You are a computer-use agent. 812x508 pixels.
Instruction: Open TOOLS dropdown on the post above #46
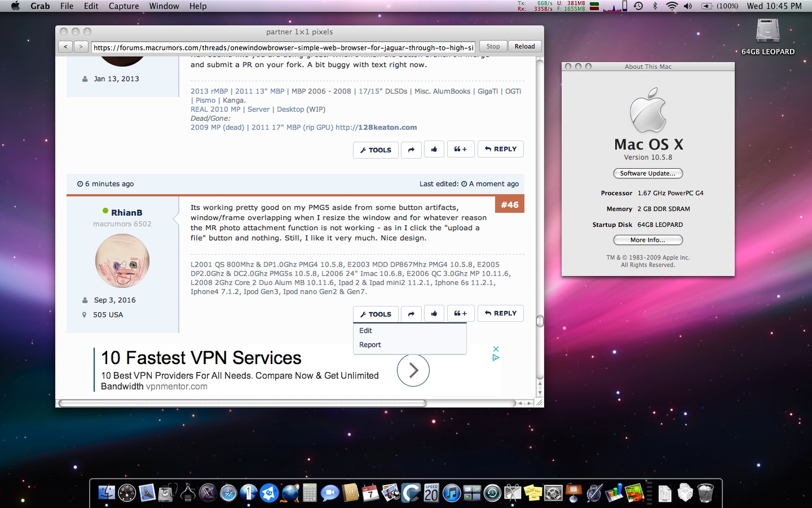(x=376, y=150)
